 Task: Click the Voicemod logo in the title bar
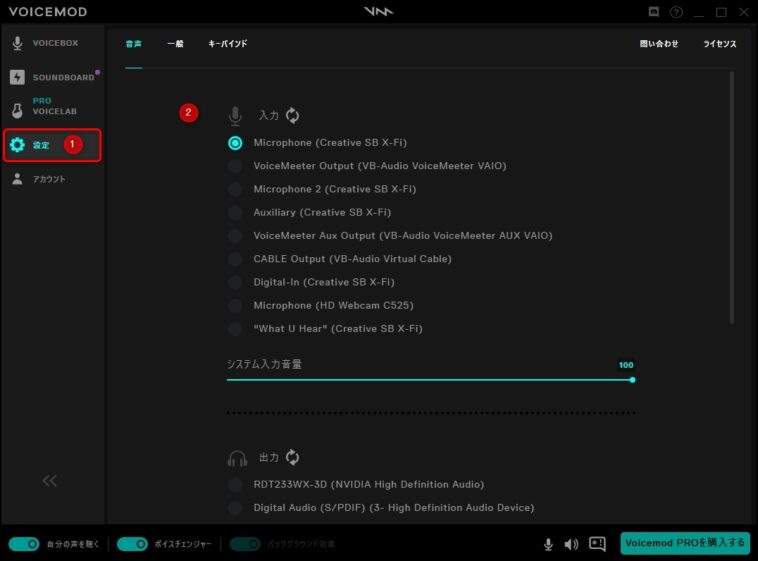pyautogui.click(x=379, y=11)
